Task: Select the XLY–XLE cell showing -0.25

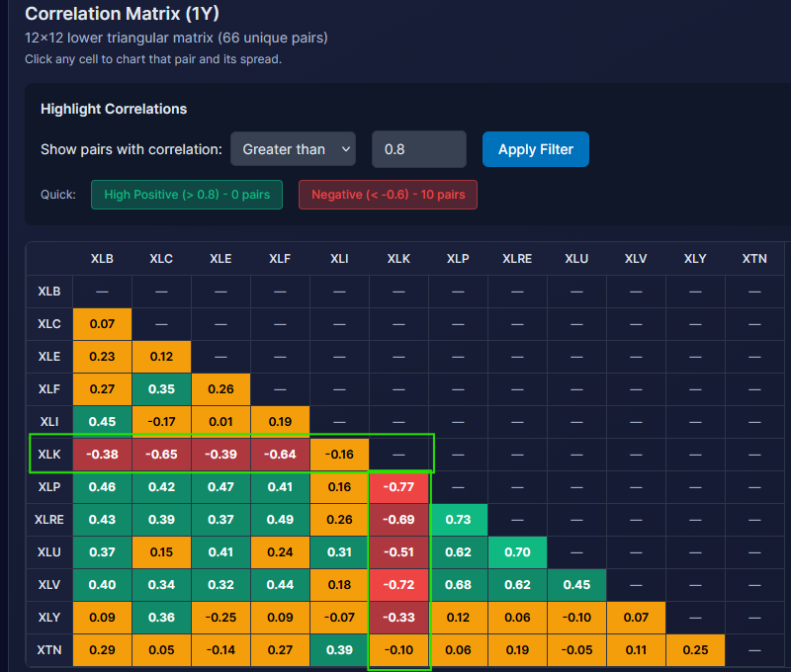Action: [x=220, y=617]
